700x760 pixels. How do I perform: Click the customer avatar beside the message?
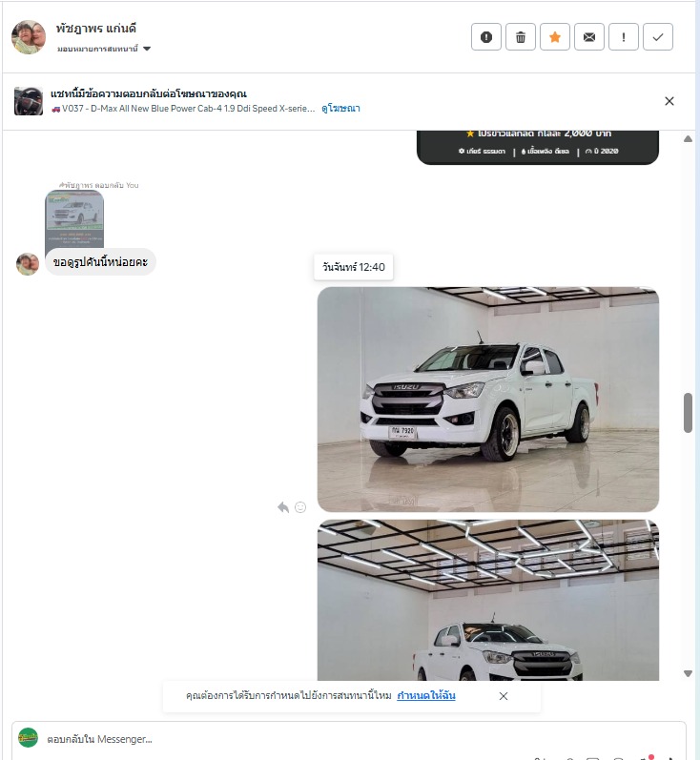tap(28, 264)
